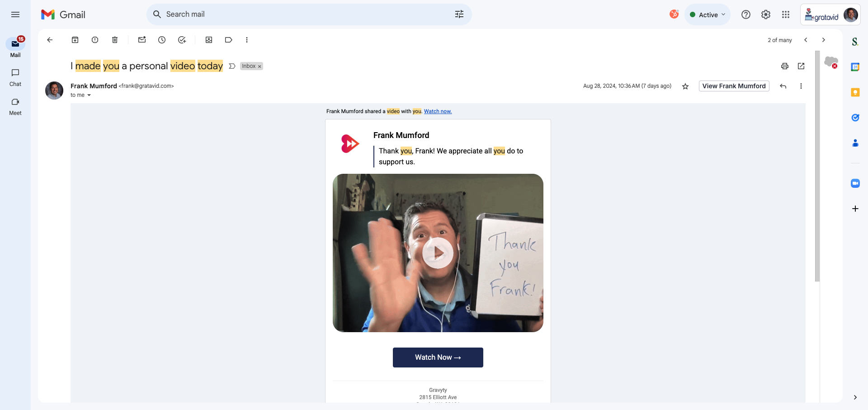Follow the 'Watch now.' link

[438, 111]
